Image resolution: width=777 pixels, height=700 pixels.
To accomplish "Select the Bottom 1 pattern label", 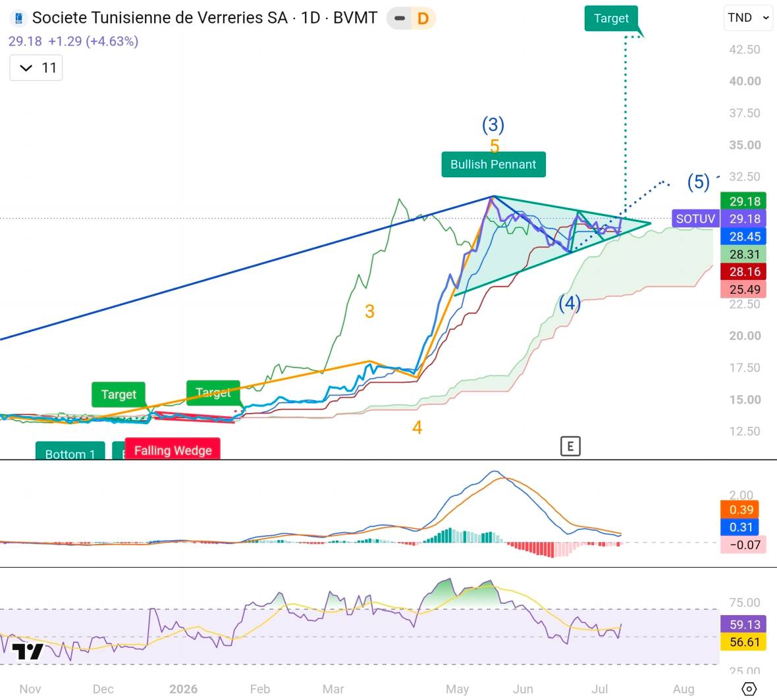I will tap(70, 452).
